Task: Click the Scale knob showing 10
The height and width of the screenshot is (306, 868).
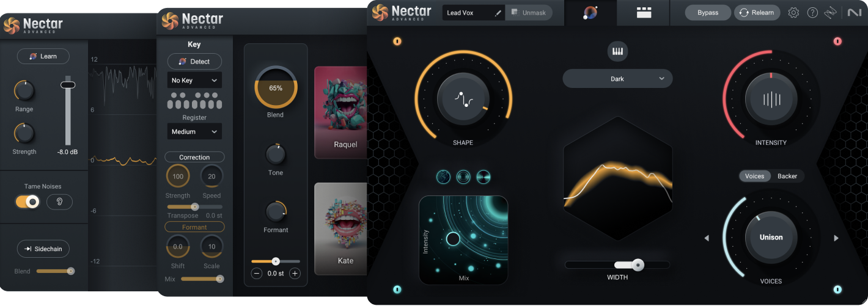Action: pos(211,246)
